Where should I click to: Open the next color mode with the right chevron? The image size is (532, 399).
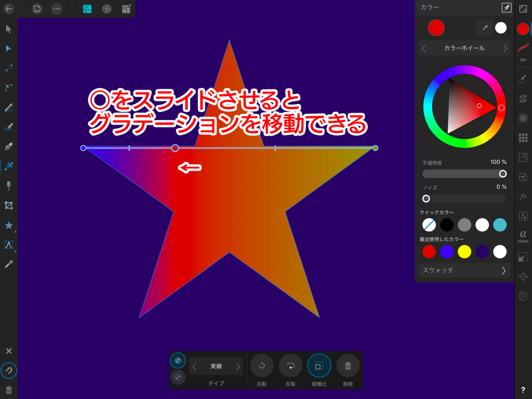[x=505, y=48]
